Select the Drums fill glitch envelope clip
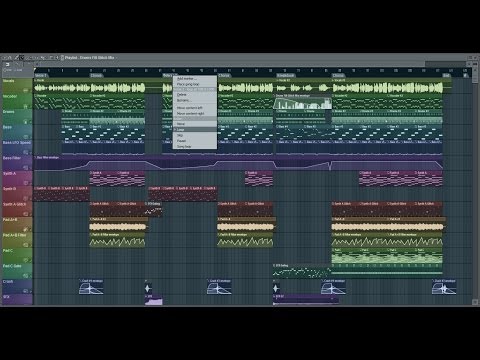The width and height of the screenshot is (480, 360). 302,102
